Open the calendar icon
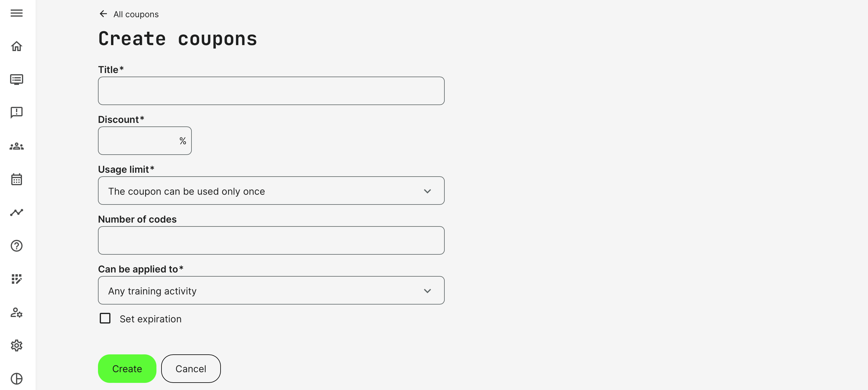Screen dimensions: 868x390 click(17, 179)
